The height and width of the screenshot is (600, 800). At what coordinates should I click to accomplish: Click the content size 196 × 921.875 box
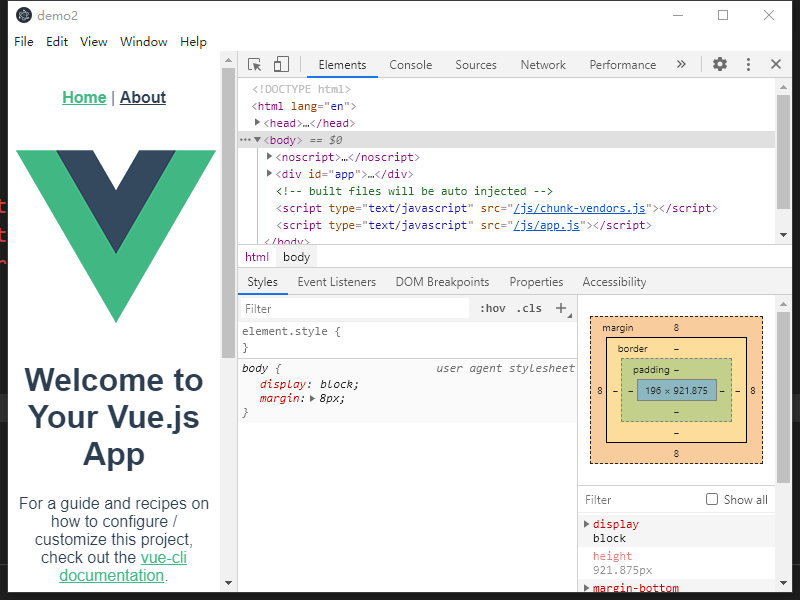[x=677, y=390]
